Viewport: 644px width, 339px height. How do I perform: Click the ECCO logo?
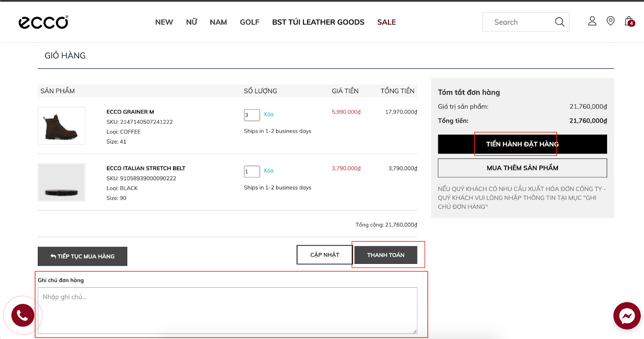(43, 22)
